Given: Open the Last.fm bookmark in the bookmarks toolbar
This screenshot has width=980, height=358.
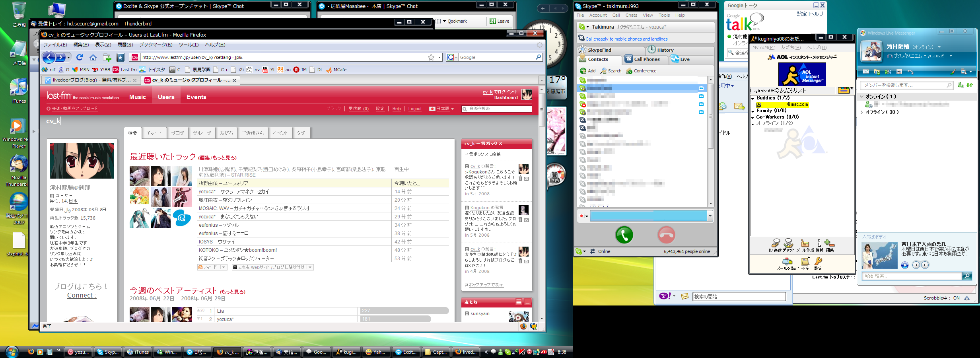Looking at the screenshot, I should point(124,70).
